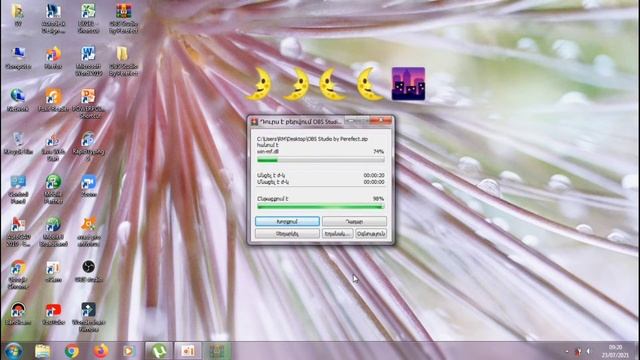Show hidden system tray icons arrow
This screenshot has width=640, height=360.
tap(567, 351)
